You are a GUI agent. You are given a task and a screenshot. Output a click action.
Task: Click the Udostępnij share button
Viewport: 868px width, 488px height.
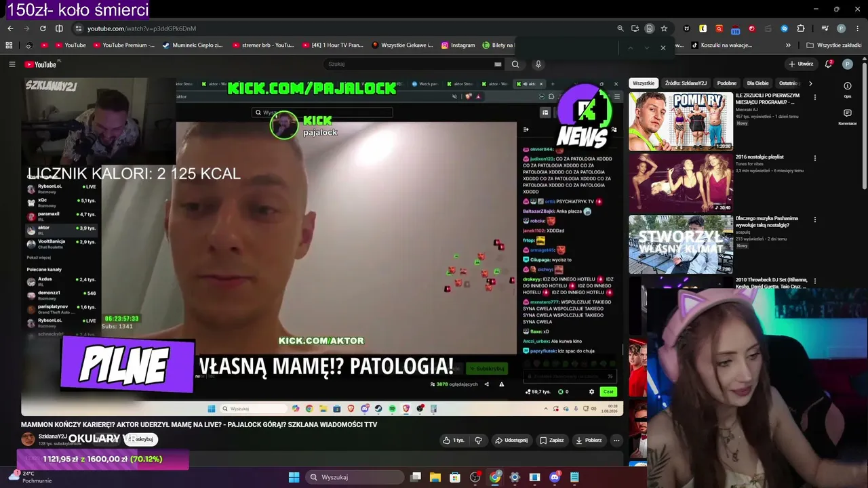coord(511,441)
